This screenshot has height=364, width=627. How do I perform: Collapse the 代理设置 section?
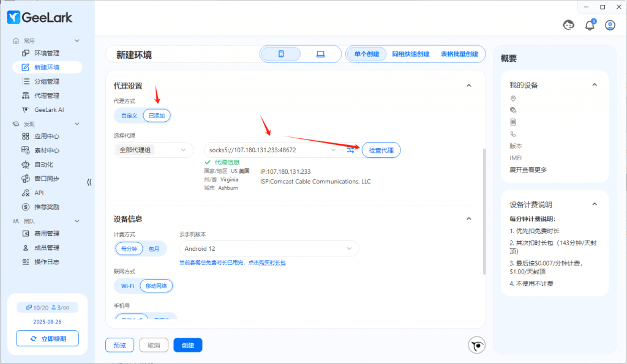[469, 86]
